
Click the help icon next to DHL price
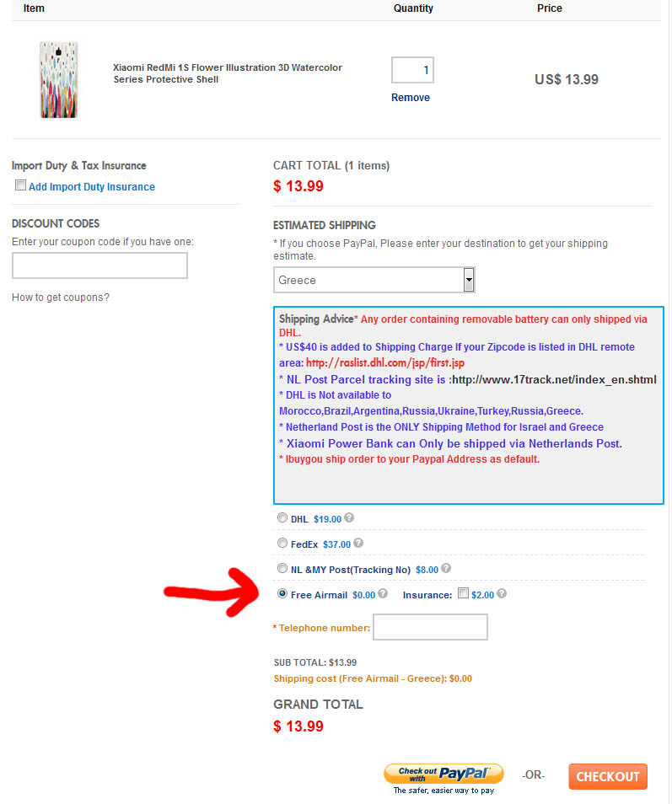click(349, 518)
